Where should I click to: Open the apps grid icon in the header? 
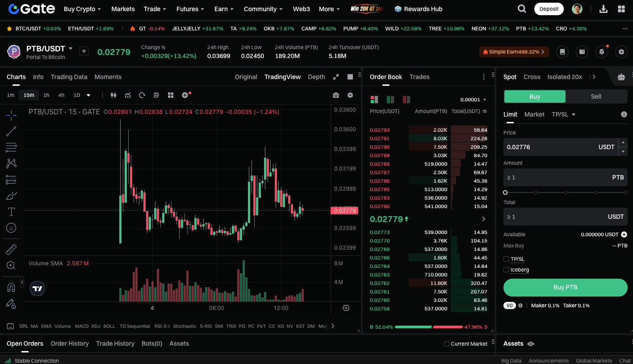point(621,9)
